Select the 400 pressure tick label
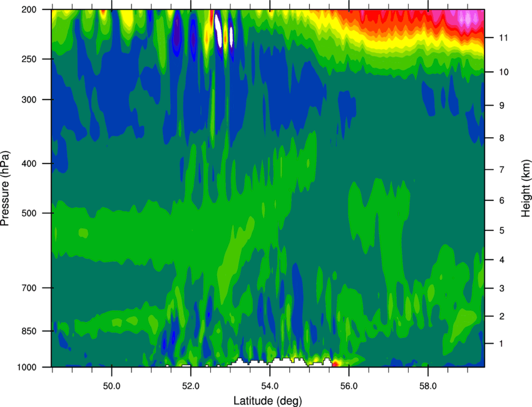Screen dimensions: 532x407 (x=29, y=163)
